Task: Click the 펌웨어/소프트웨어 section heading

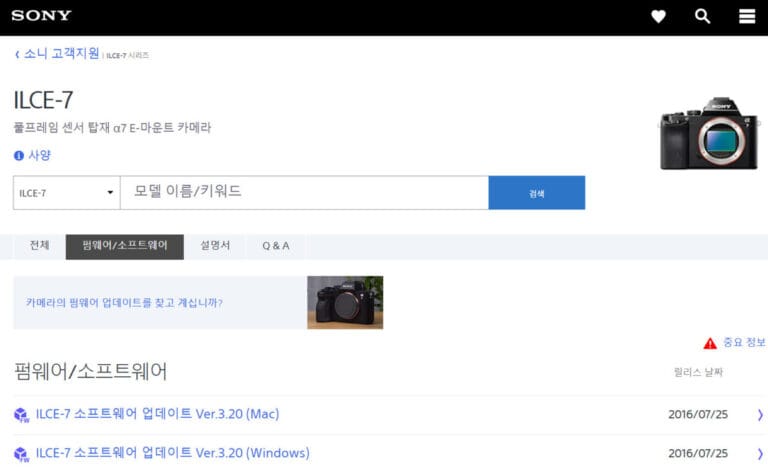Action: (x=91, y=372)
